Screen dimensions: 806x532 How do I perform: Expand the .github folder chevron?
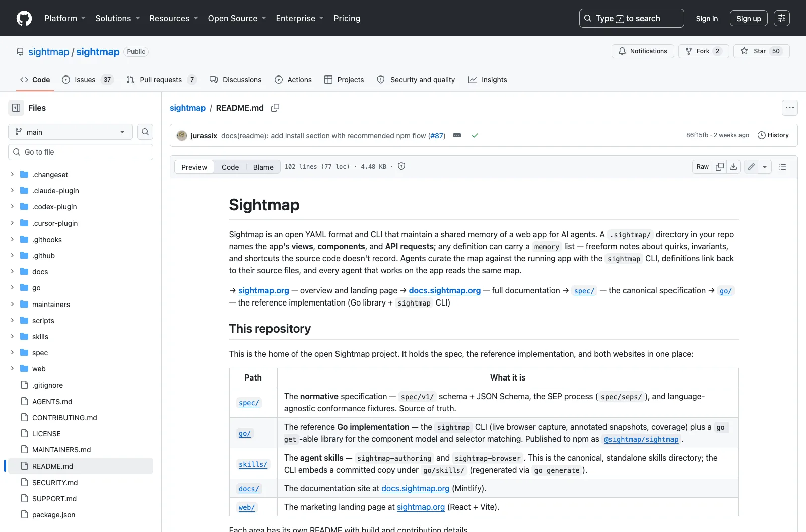click(12, 256)
